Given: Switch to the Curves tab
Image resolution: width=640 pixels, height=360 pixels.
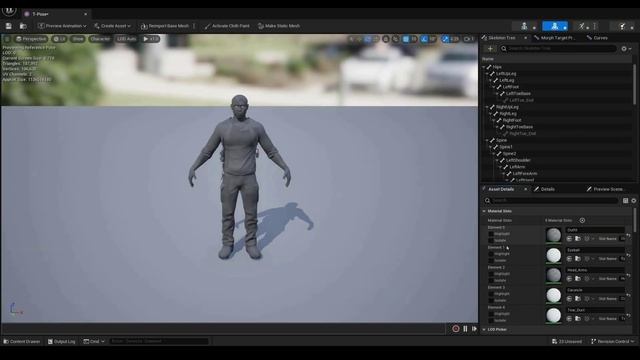Looking at the screenshot, I should (x=597, y=38).
